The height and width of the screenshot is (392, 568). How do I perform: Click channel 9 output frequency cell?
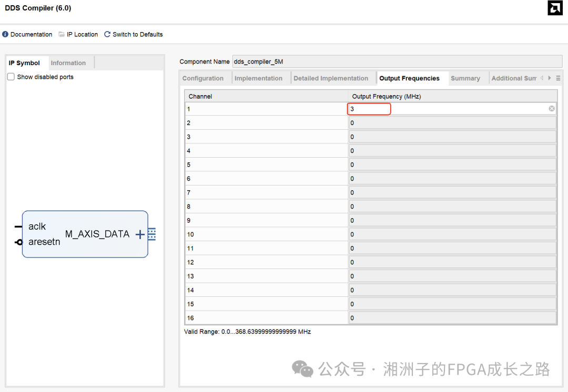coord(452,220)
